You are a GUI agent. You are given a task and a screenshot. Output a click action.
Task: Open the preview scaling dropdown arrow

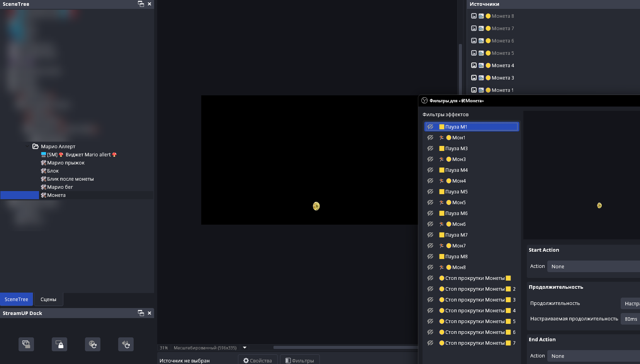click(244, 348)
